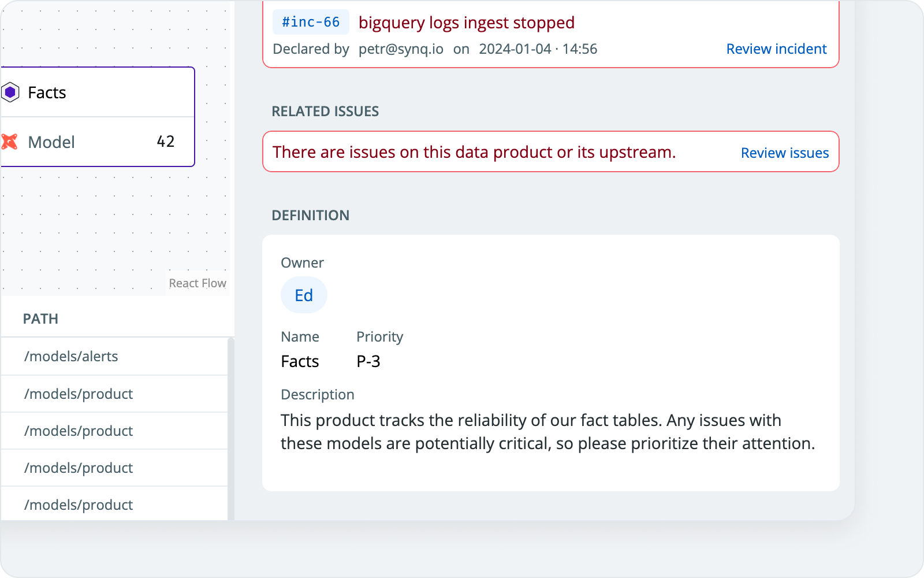
Task: Click the P-3 priority value
Action: (368, 361)
